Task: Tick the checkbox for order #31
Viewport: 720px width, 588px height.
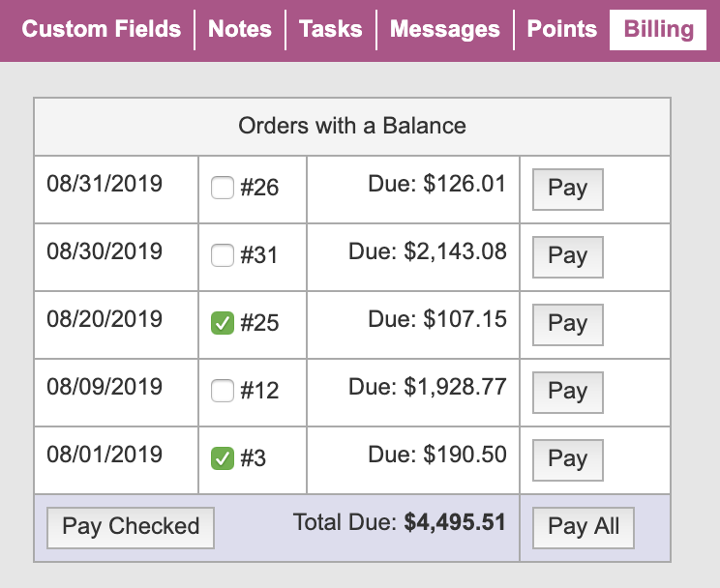Action: click(x=223, y=255)
